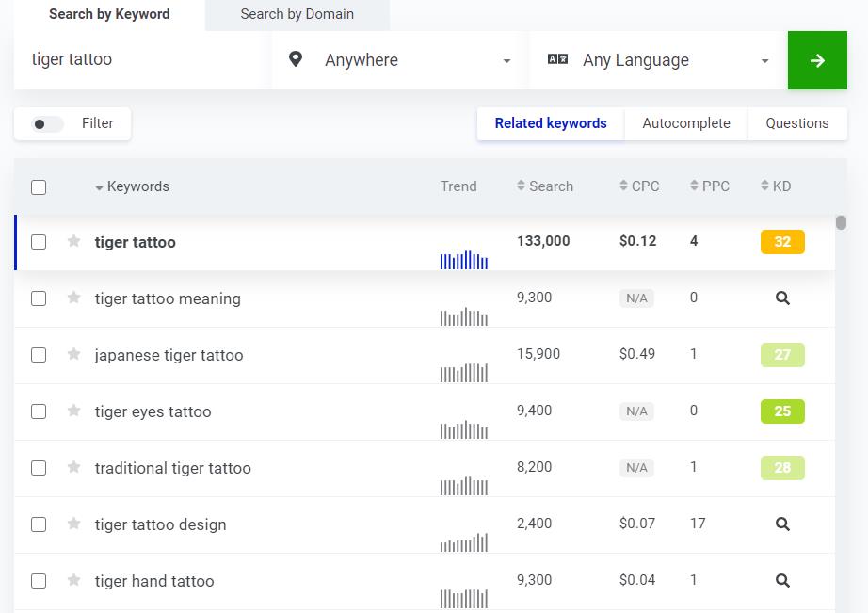This screenshot has height=613, width=868.
Task: Toggle the Filter switch
Action: coord(47,124)
